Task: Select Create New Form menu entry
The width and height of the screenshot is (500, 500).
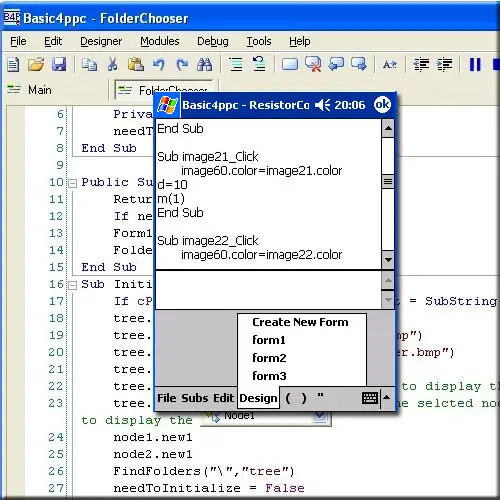Action: pos(300,322)
